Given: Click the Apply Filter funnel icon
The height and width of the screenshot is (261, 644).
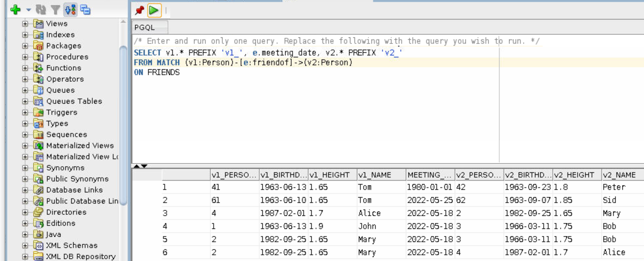Looking at the screenshot, I should point(55,10).
